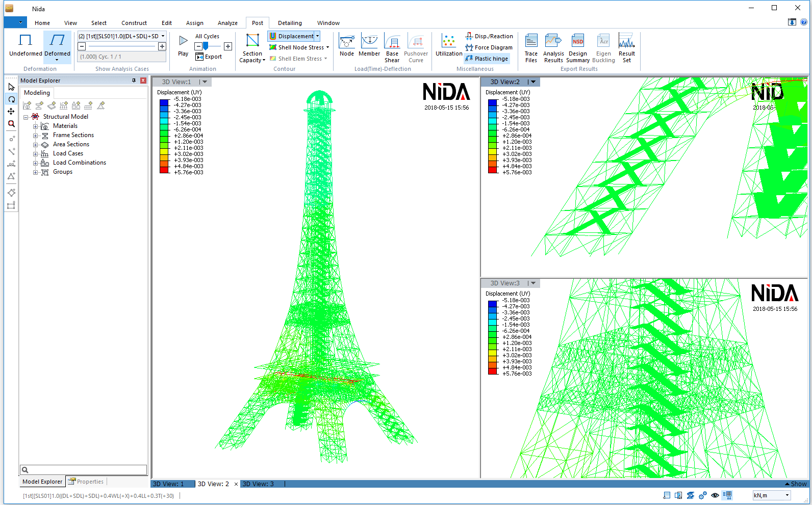This screenshot has width=812, height=505.
Task: Collapse the Structural Model tree node
Action: pyautogui.click(x=26, y=117)
